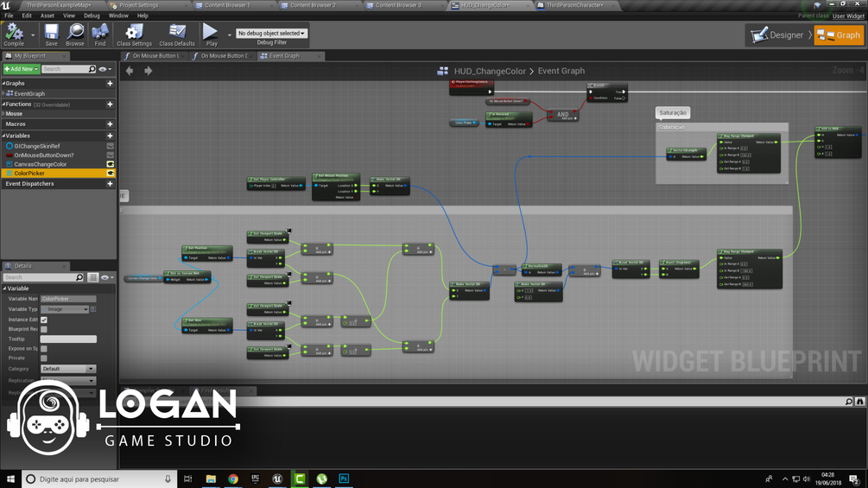
Task: Select OnMouseButtonDown? variable
Action: [x=44, y=155]
